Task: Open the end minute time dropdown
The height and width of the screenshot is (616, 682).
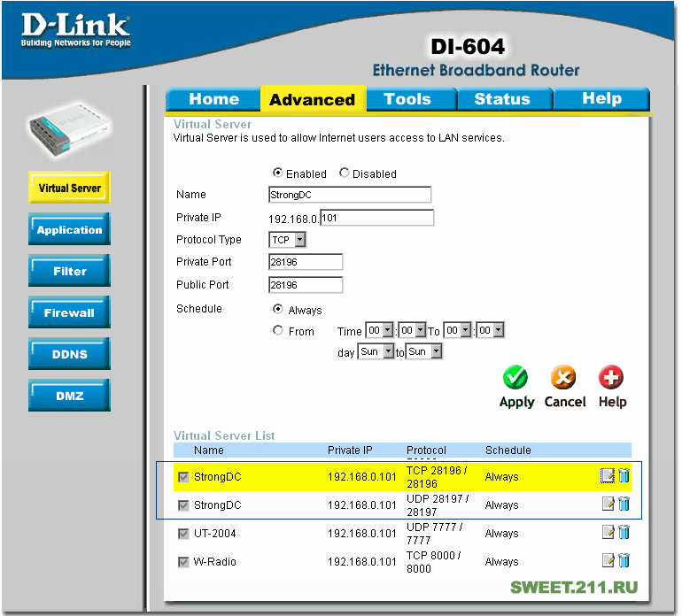Action: [x=490, y=330]
